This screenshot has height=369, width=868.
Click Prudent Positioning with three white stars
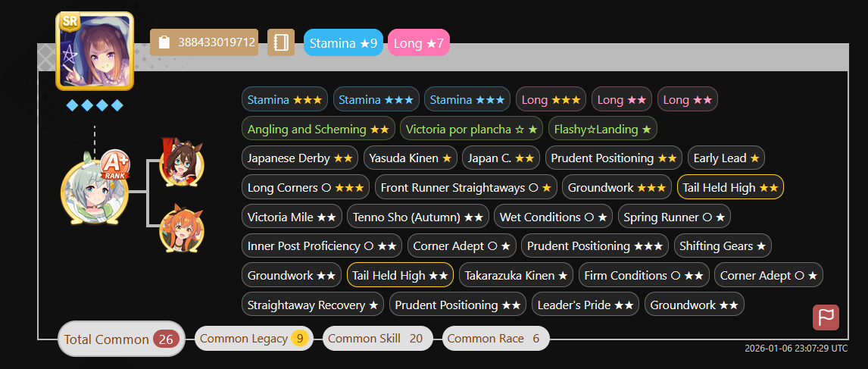click(595, 245)
